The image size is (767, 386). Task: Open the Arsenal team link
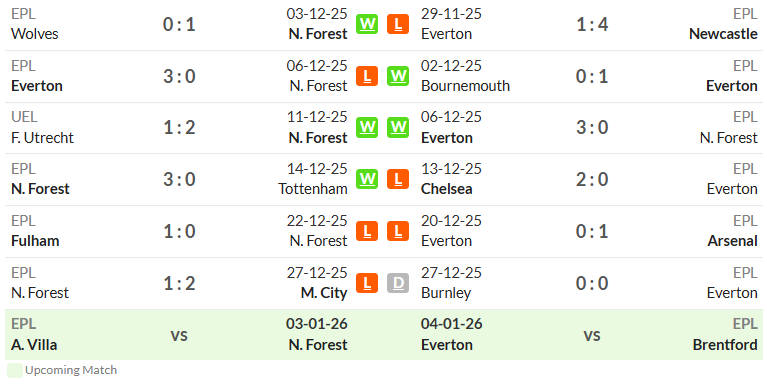point(732,241)
